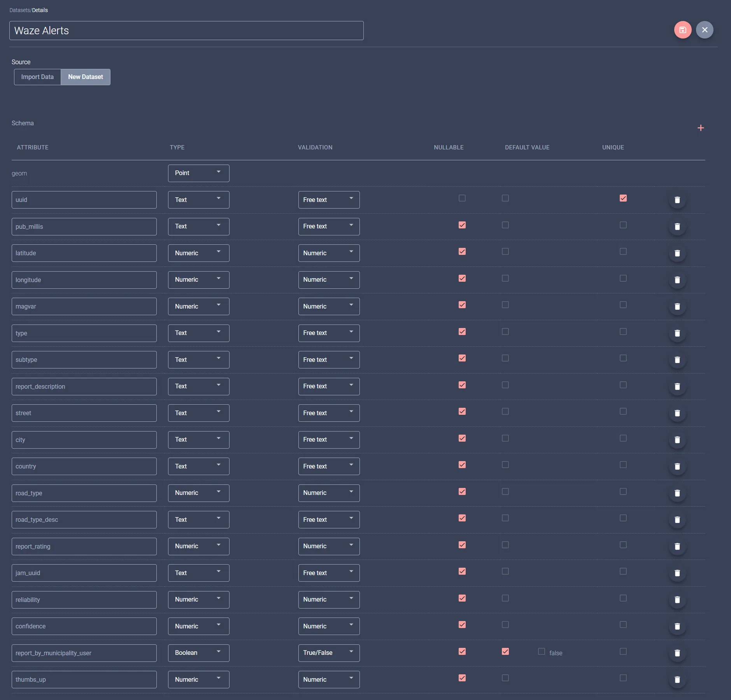Viewport: 731px width, 700px height.
Task: Delete the subtype attribute row
Action: coord(677,360)
